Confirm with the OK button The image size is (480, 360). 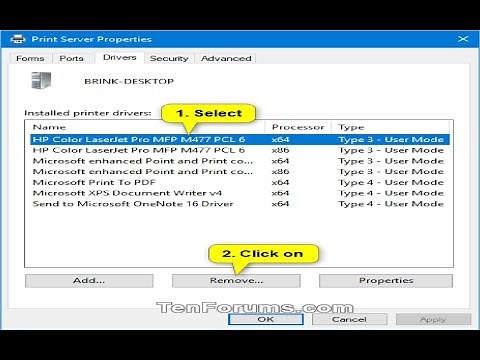click(266, 319)
